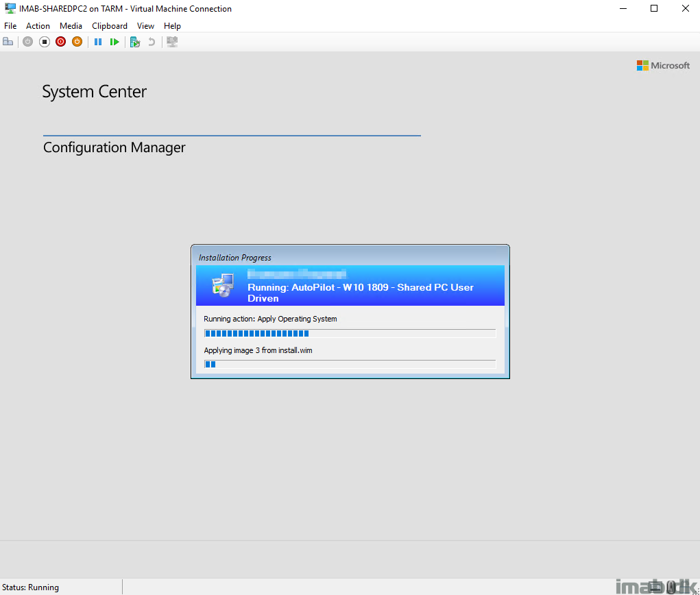Viewport: 700px width, 595px height.
Task: Click the Microsoft logo
Action: coord(663,66)
